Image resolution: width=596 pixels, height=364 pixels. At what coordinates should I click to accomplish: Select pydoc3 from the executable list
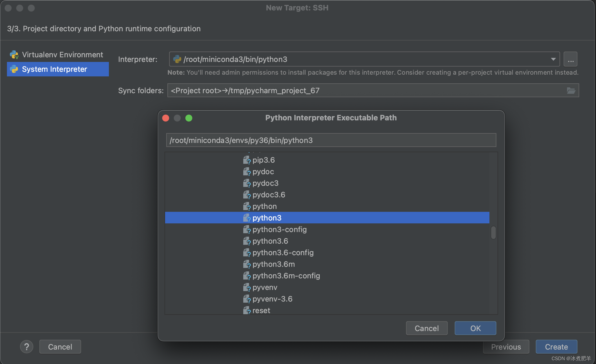tap(265, 183)
